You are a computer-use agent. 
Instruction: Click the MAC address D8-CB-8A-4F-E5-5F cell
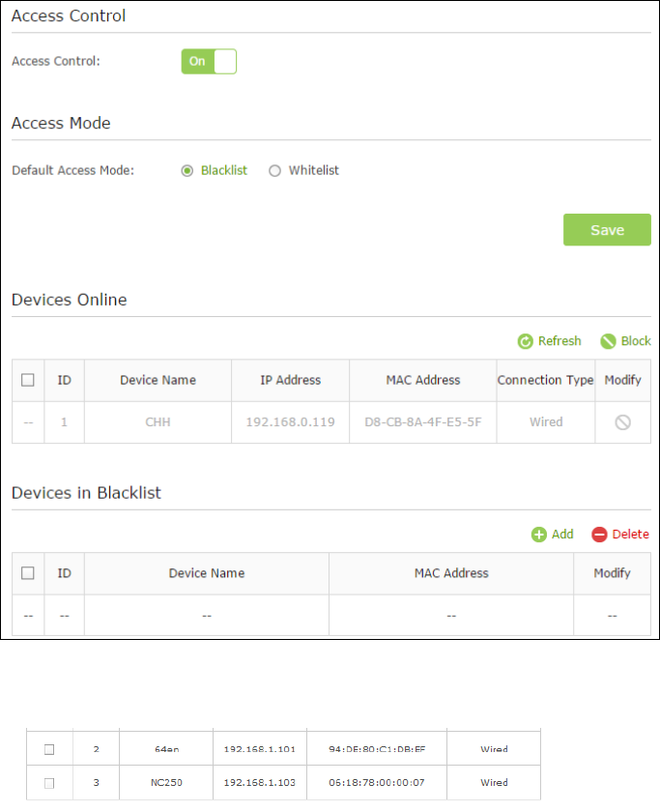[x=423, y=422]
